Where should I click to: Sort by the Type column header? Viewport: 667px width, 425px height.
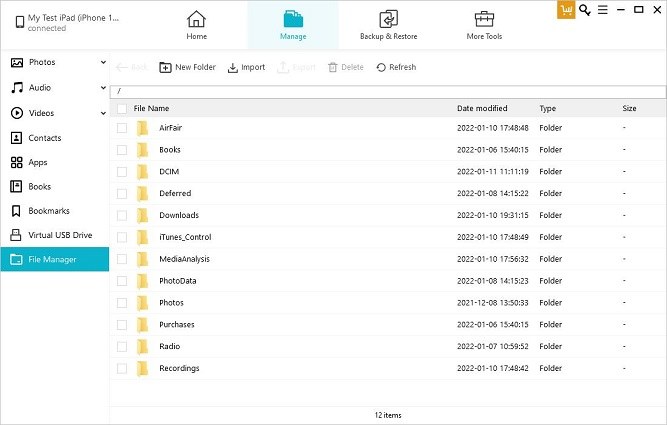[x=547, y=108]
